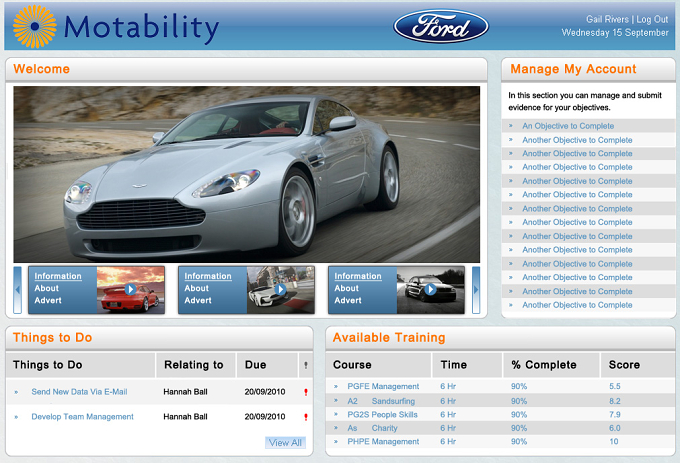Click the priority flag beside Develop Team Management
This screenshot has width=680, height=463.
click(x=306, y=417)
